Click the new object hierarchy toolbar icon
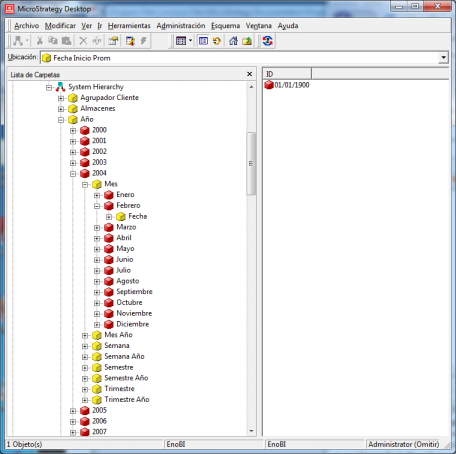 click(x=18, y=41)
